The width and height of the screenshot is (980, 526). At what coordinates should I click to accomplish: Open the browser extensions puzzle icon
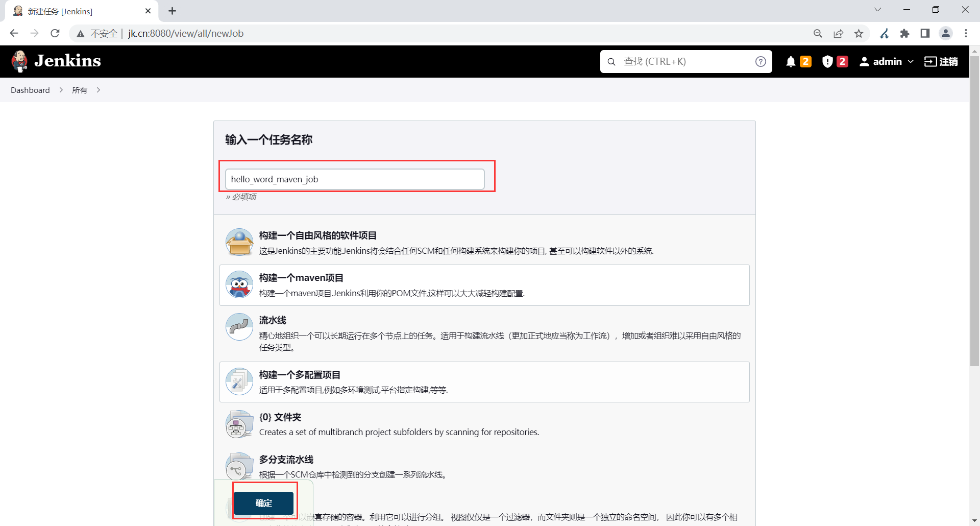(x=904, y=33)
